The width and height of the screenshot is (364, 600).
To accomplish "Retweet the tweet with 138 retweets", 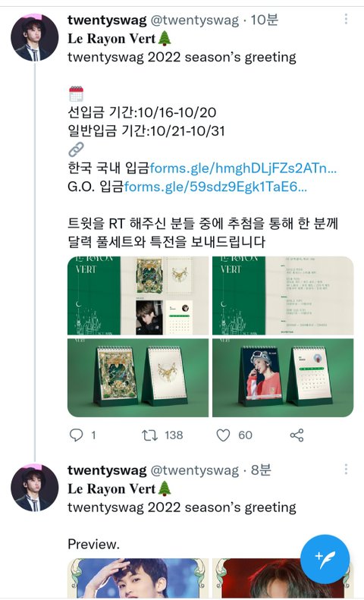I will click(149, 435).
